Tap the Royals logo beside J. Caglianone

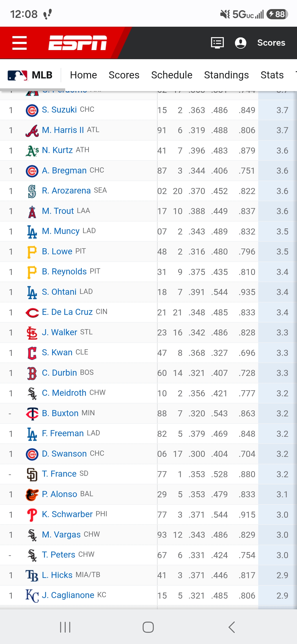32,596
